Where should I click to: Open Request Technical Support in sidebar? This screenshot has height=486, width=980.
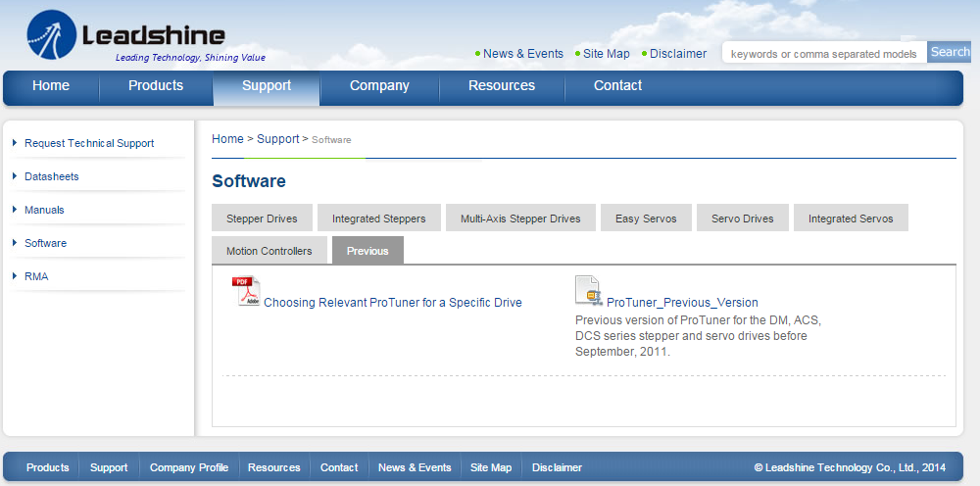coord(89,143)
